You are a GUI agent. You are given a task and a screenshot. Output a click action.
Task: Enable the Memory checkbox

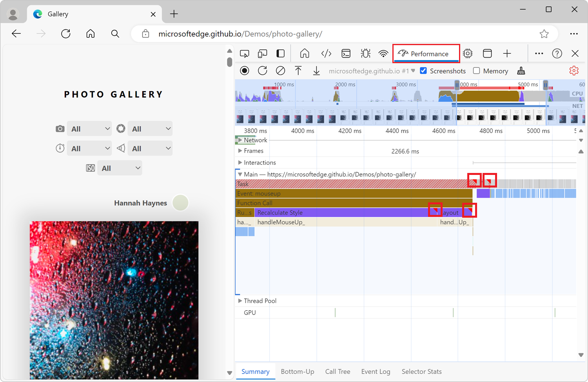(x=477, y=71)
